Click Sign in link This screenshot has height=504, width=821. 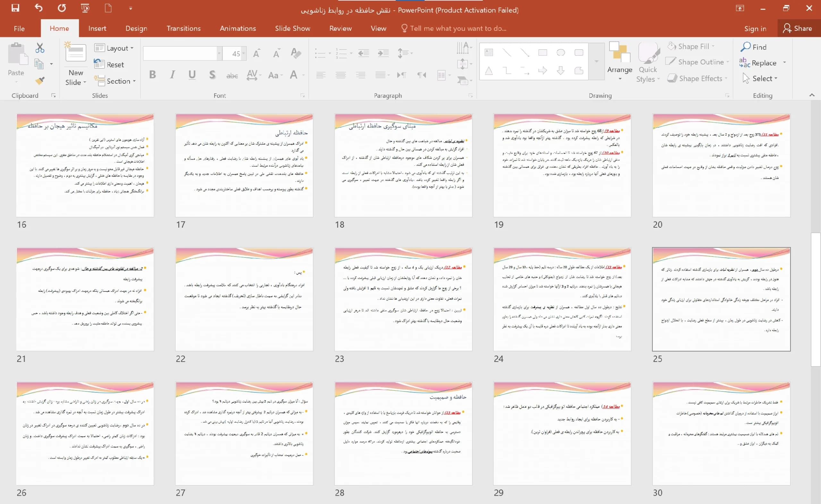755,28
